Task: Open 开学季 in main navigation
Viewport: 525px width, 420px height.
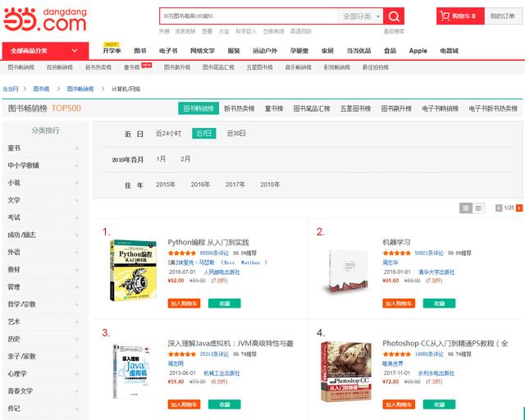Action: click(112, 51)
